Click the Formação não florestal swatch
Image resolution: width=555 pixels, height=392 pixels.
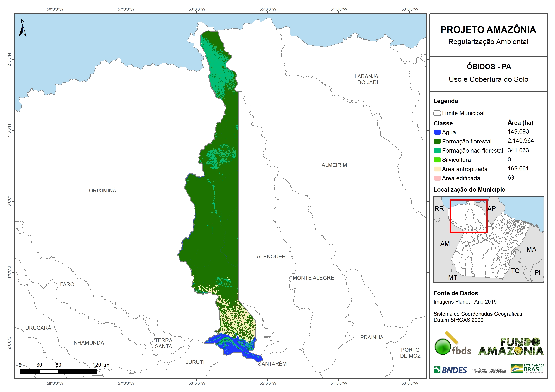[437, 151]
